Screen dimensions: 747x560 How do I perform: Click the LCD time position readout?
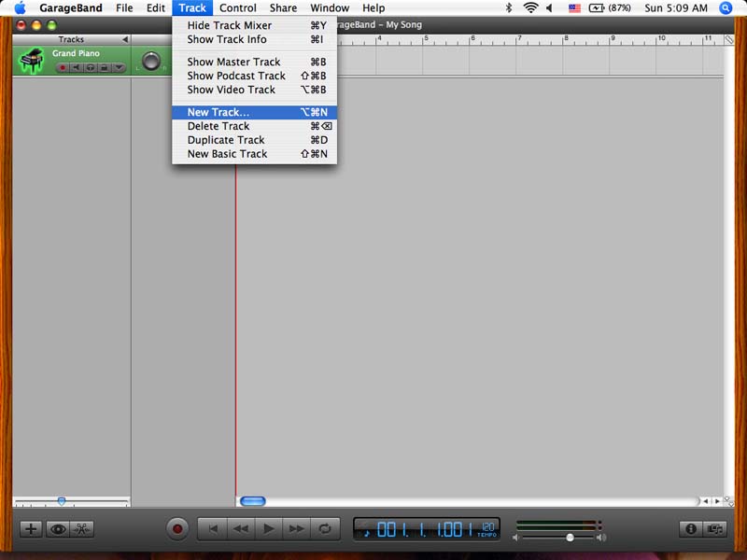[x=425, y=529]
